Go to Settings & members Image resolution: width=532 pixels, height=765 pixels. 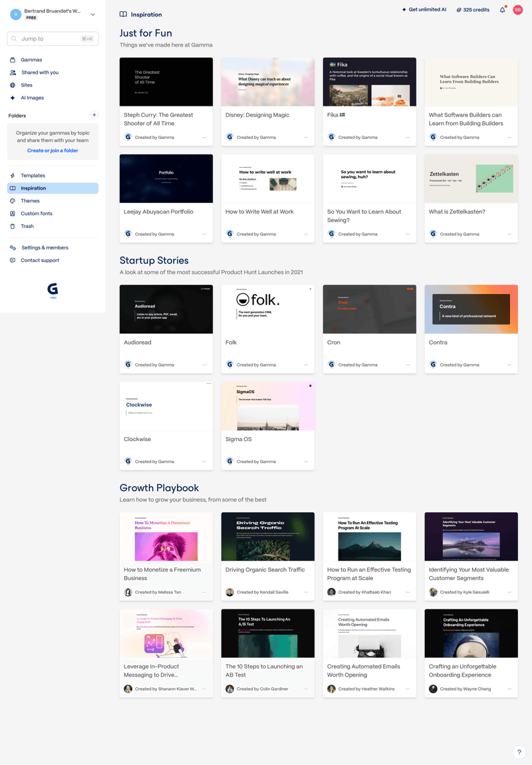45,247
